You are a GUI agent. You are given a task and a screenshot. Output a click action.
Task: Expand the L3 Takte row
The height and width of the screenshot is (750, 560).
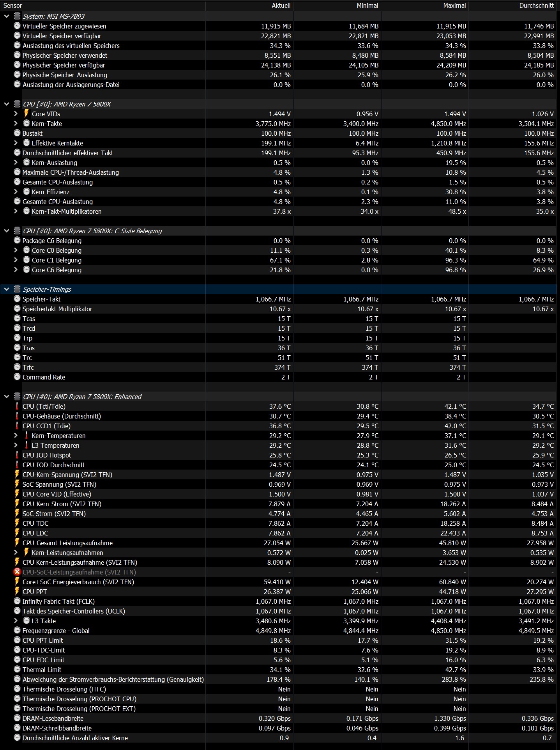(x=16, y=621)
